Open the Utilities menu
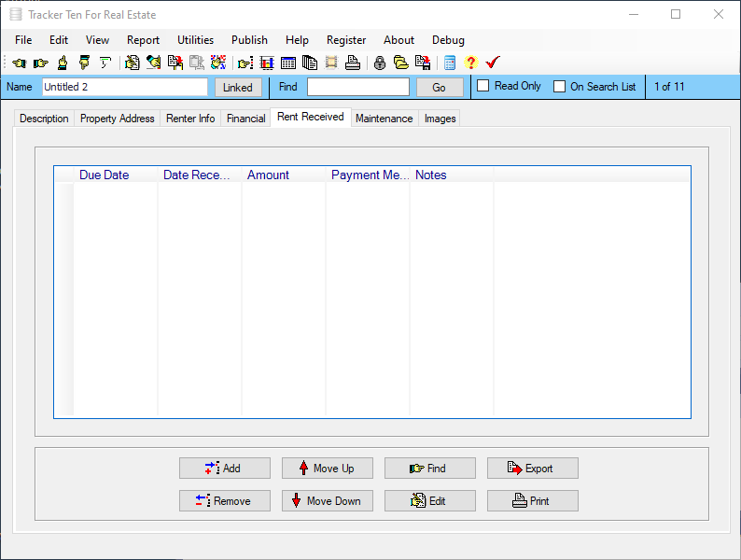The image size is (741, 560). [196, 40]
